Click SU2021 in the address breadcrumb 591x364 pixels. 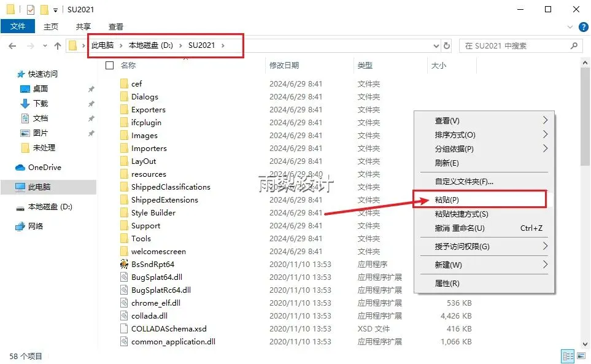(x=202, y=45)
